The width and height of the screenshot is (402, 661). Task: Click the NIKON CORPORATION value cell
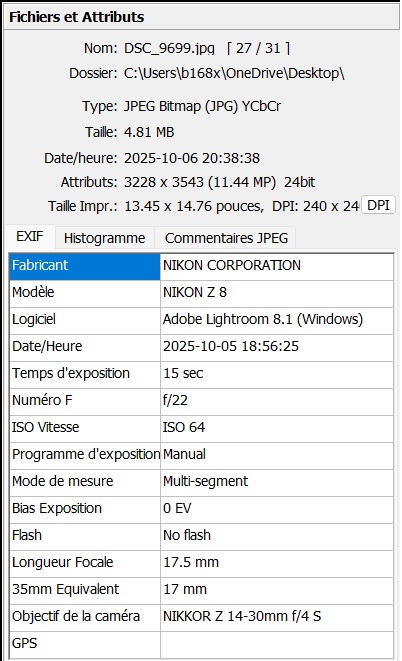(277, 266)
